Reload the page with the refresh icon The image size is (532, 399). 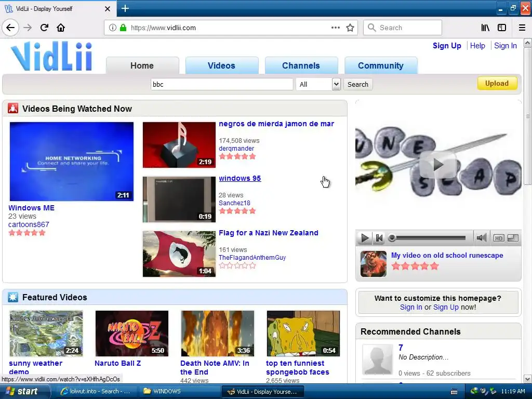44,28
